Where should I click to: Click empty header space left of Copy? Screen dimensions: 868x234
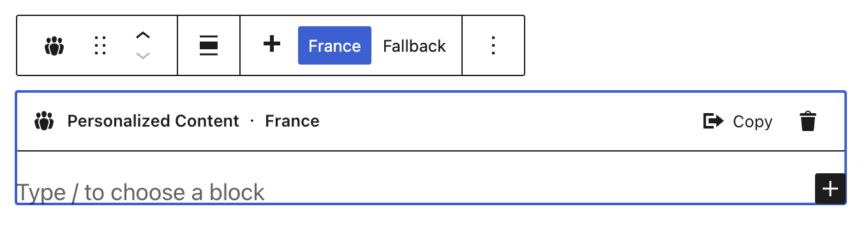[x=511, y=121]
